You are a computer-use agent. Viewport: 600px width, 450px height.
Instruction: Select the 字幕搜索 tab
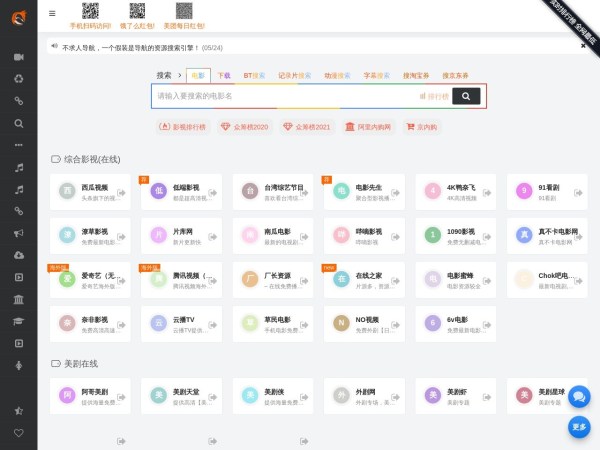377,75
